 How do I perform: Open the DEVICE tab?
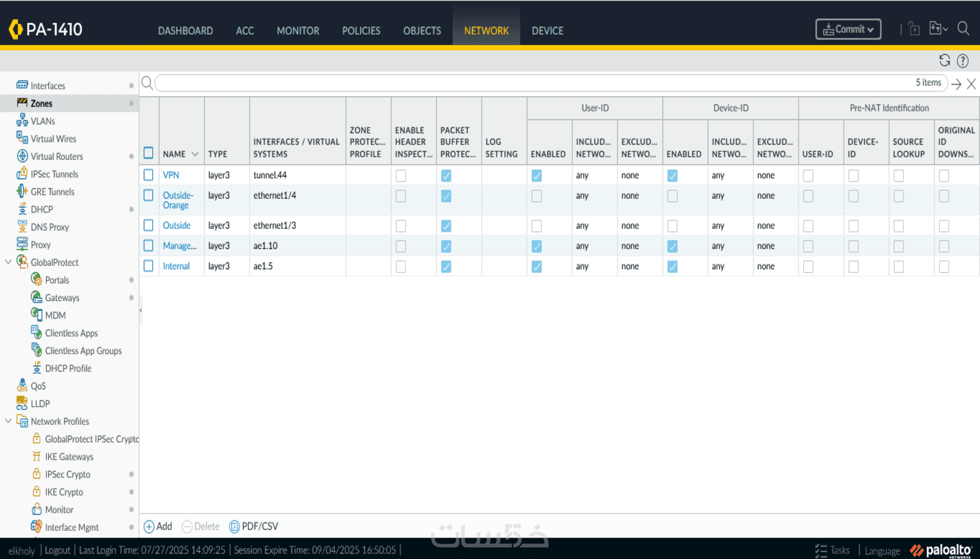[547, 31]
